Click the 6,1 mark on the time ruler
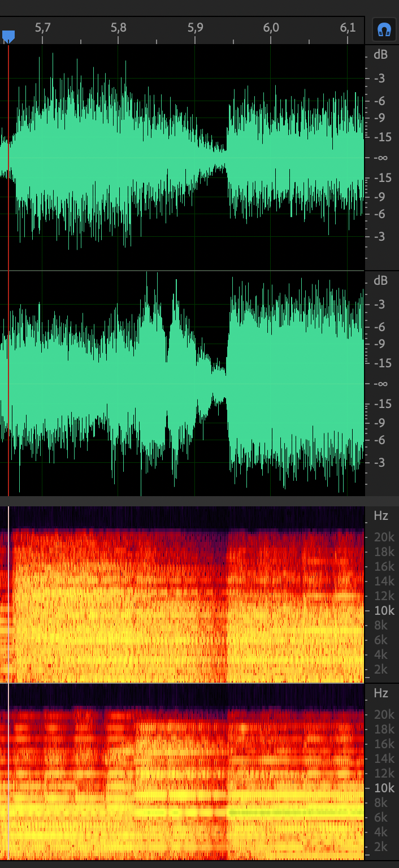Image resolution: width=399 pixels, height=868 pixels. pyautogui.click(x=348, y=28)
